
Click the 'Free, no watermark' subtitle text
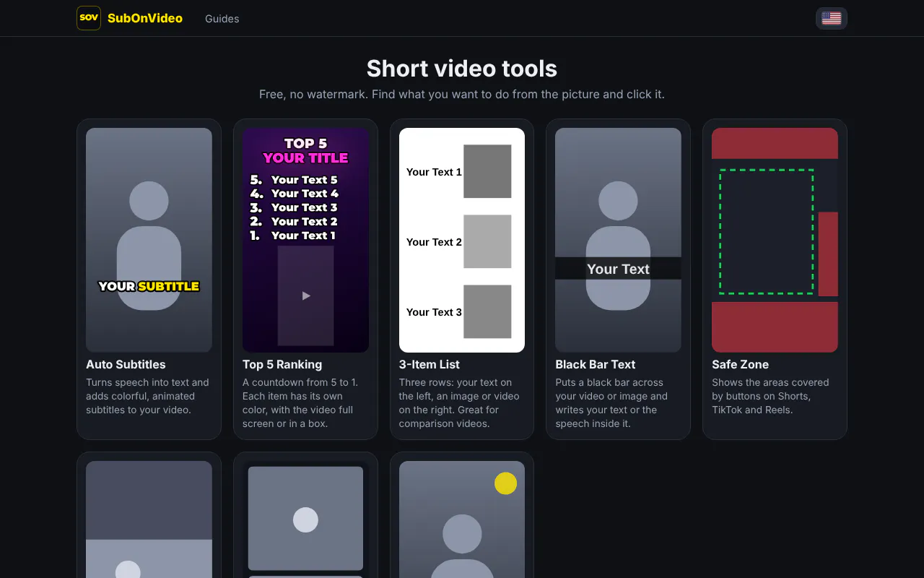click(462, 94)
